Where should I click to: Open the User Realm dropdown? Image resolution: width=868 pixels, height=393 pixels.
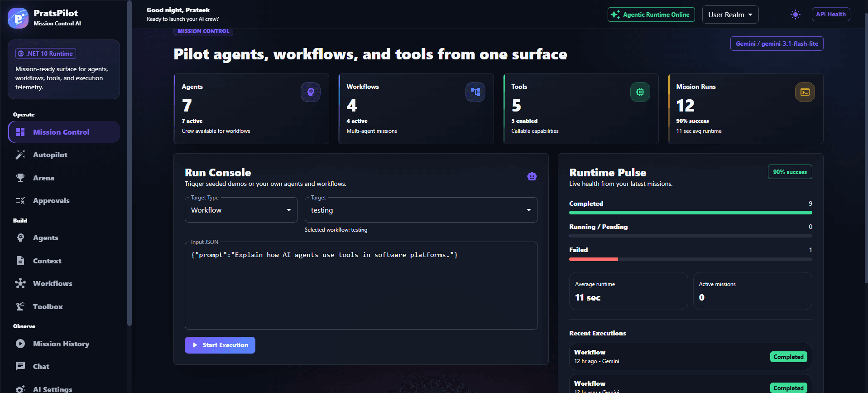pos(730,15)
